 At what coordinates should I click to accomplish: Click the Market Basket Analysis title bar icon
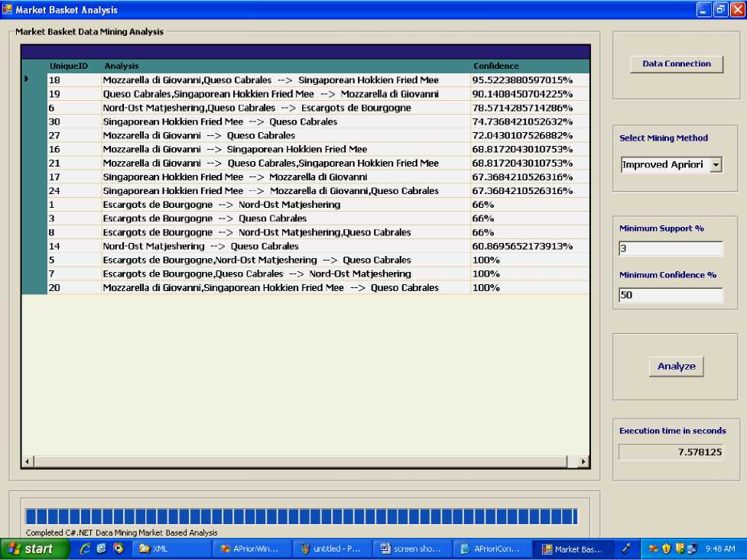coord(8,10)
